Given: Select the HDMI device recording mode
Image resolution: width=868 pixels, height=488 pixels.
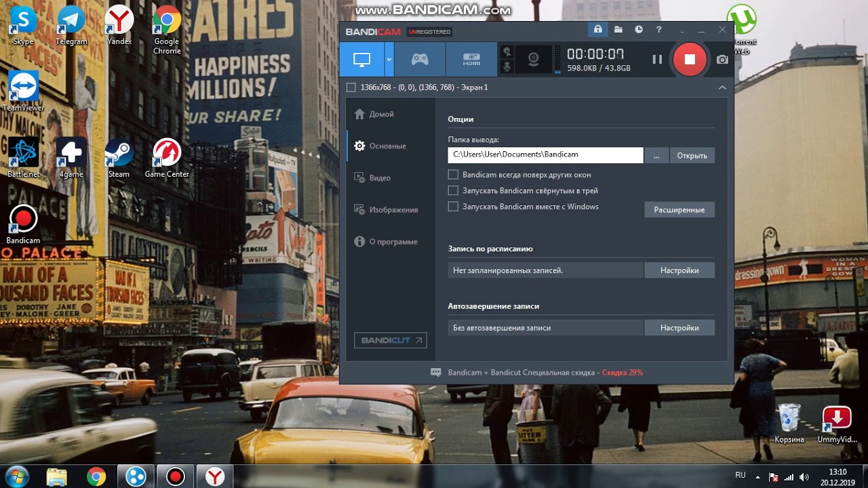Looking at the screenshot, I should [471, 60].
